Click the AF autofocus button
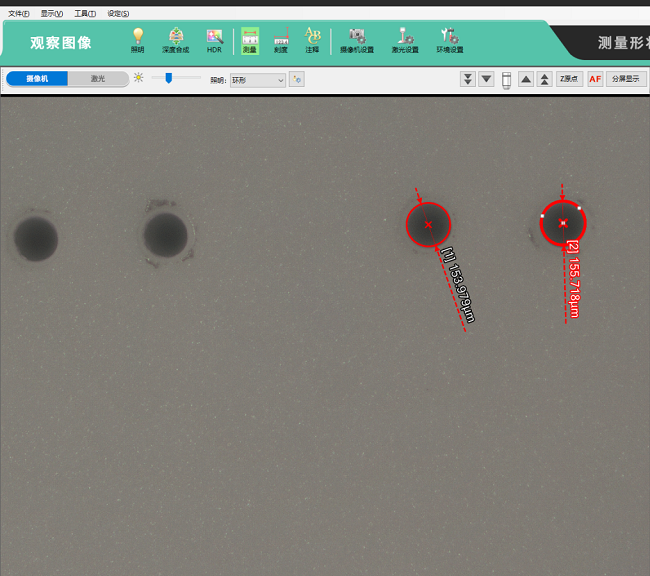Image resolution: width=650 pixels, height=576 pixels. click(x=595, y=79)
